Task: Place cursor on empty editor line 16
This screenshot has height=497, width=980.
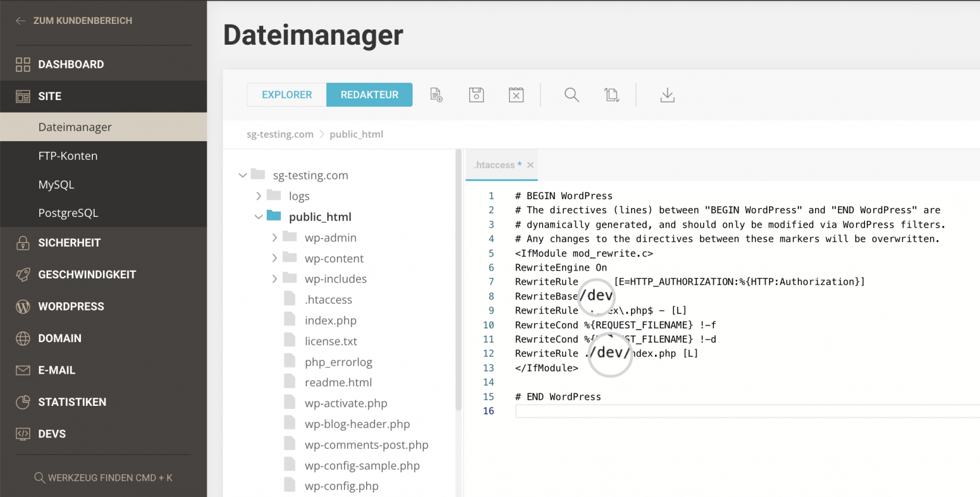Action: [747, 411]
